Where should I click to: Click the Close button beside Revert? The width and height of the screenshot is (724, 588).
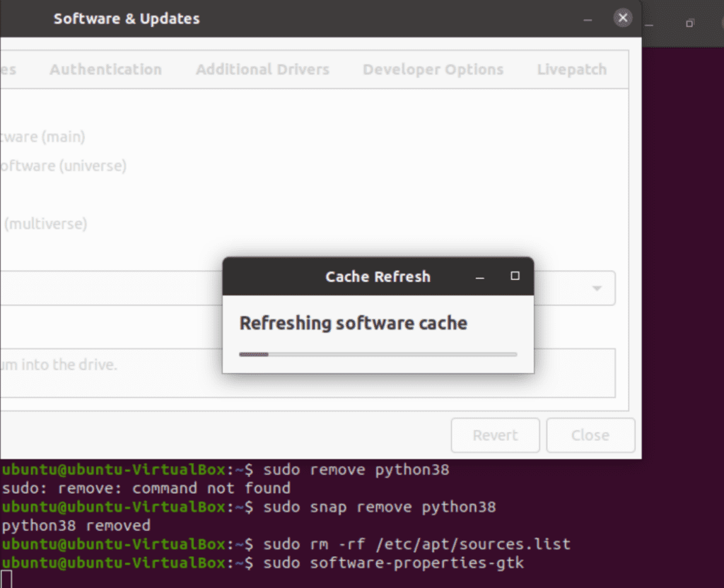[x=590, y=435]
